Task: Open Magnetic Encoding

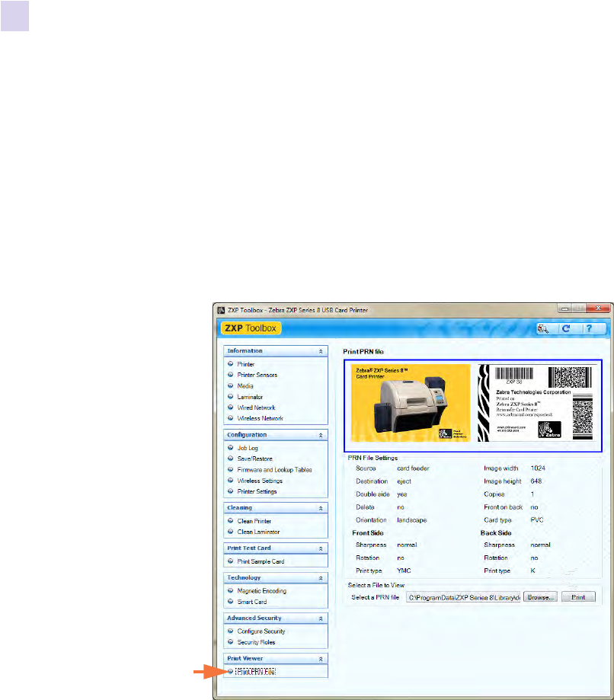Action: 262,590
